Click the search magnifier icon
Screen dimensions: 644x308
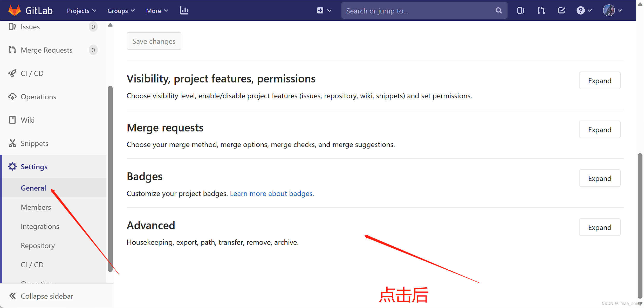coord(498,11)
